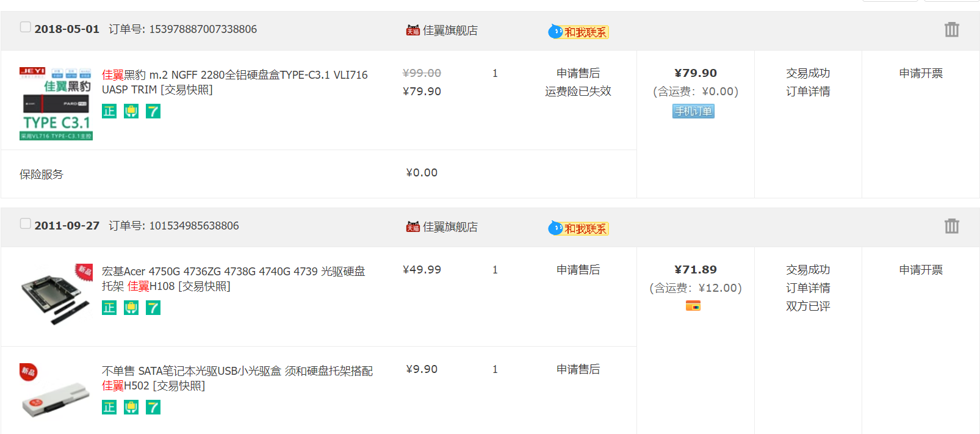
Task: Click shield badge under H502 item
Action: click(131, 407)
